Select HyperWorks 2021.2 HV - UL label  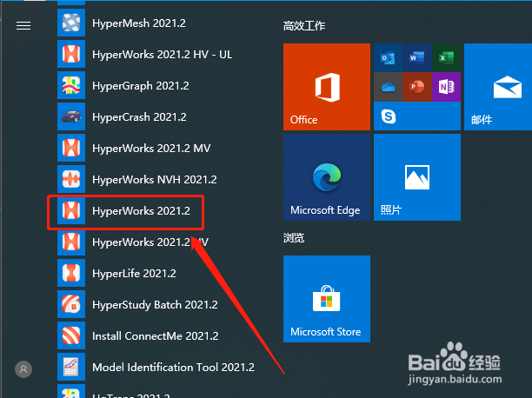pyautogui.click(x=163, y=54)
